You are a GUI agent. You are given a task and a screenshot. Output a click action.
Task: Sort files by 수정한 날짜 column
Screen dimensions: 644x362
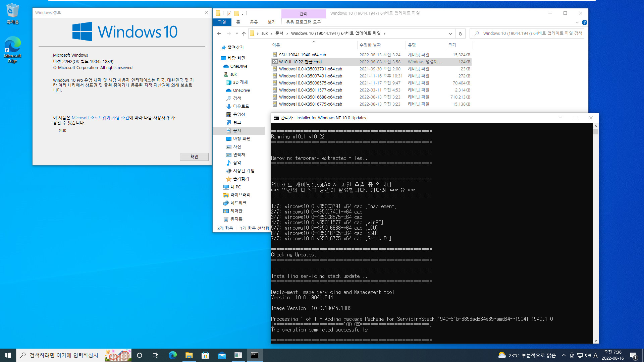pyautogui.click(x=381, y=45)
